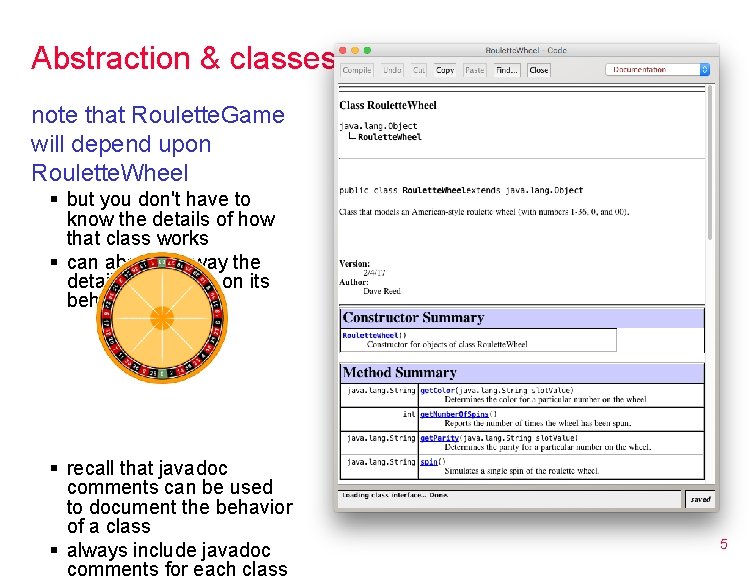Screen dimensions: 756x576
Task: Click the Method Summary heading
Action: (399, 372)
